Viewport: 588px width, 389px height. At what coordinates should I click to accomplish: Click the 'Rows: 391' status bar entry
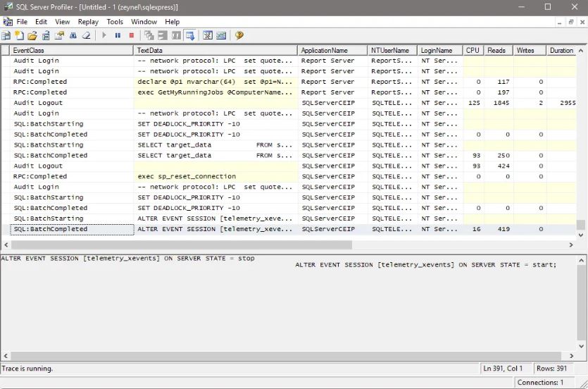[551, 369]
